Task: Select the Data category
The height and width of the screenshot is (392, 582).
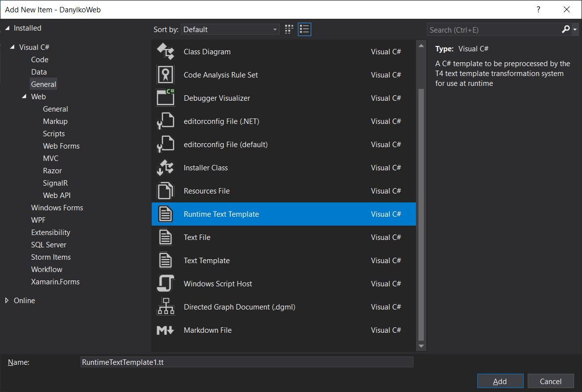Action: [x=39, y=72]
